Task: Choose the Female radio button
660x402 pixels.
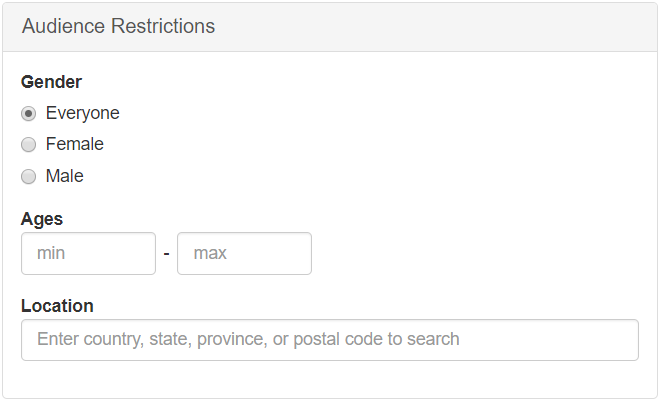Action: tap(29, 145)
